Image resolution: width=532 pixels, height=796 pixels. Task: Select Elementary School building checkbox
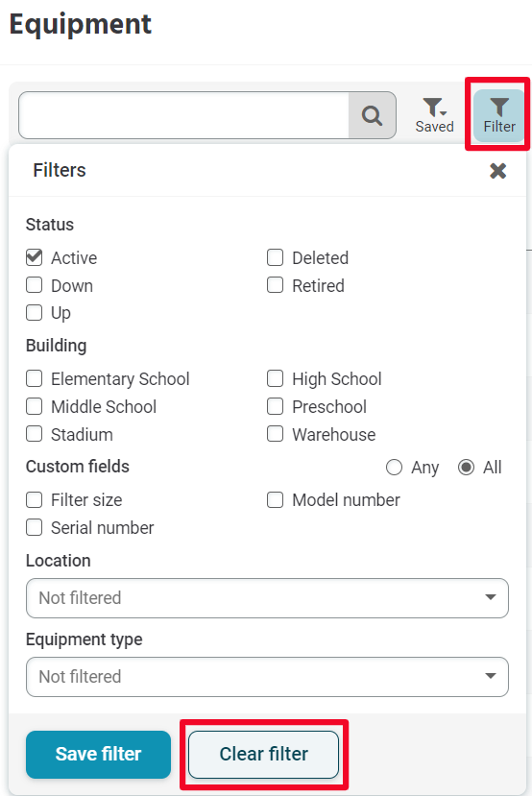pyautogui.click(x=34, y=378)
